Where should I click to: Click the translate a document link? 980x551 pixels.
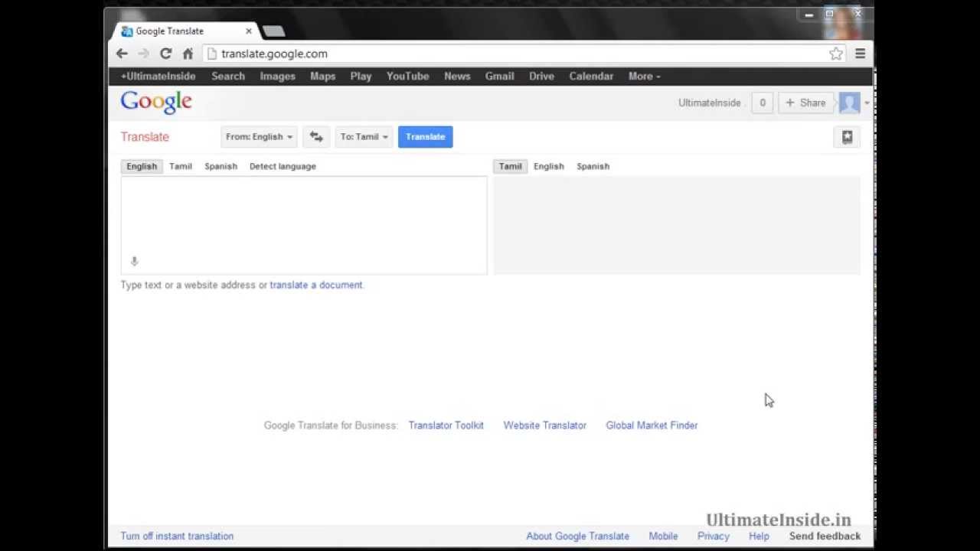click(315, 285)
